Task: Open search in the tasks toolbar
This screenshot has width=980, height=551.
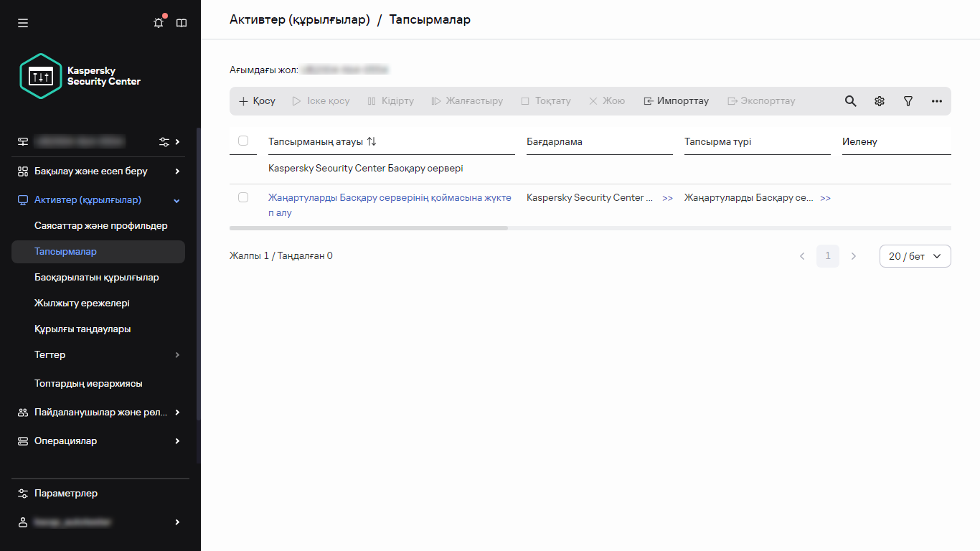Action: (850, 101)
